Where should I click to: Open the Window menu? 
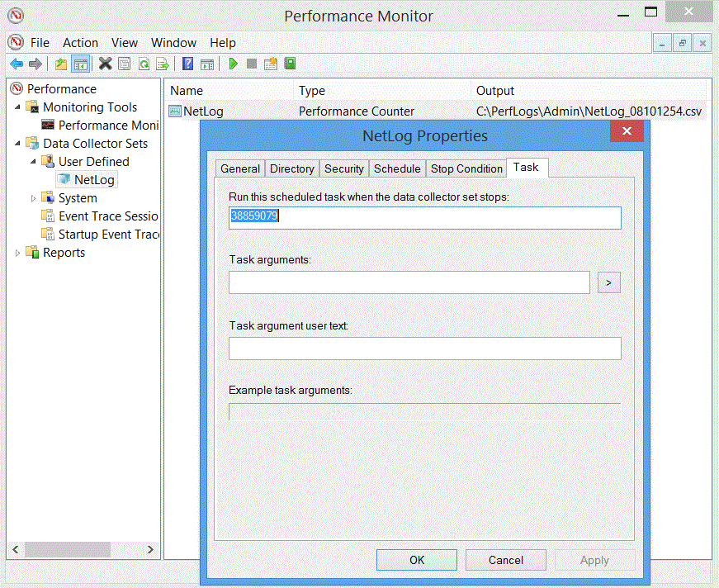point(174,43)
